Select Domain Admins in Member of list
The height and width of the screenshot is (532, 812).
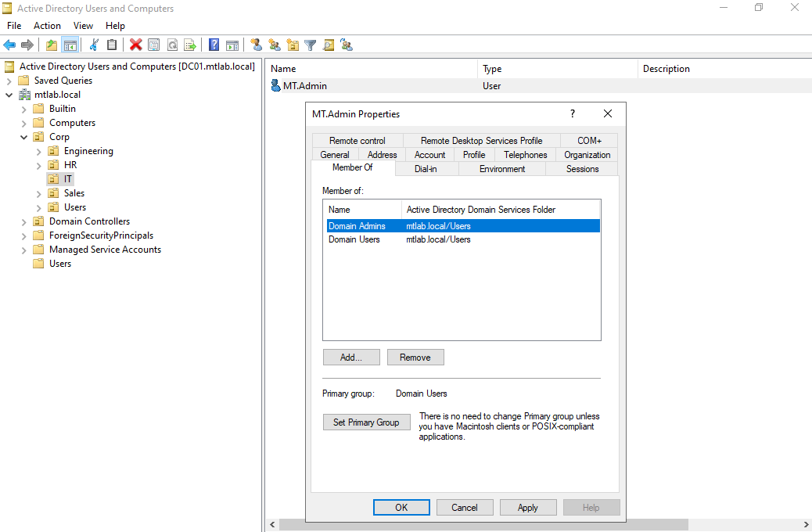tap(462, 226)
